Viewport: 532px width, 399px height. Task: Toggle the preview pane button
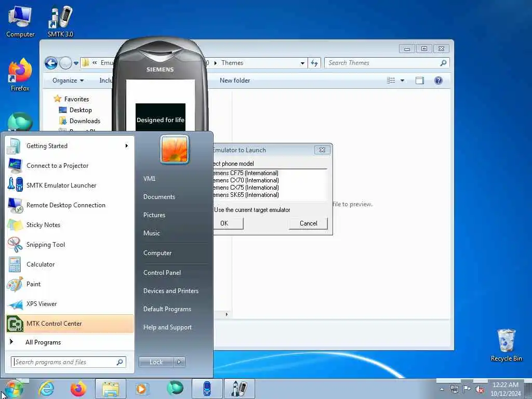click(x=420, y=81)
